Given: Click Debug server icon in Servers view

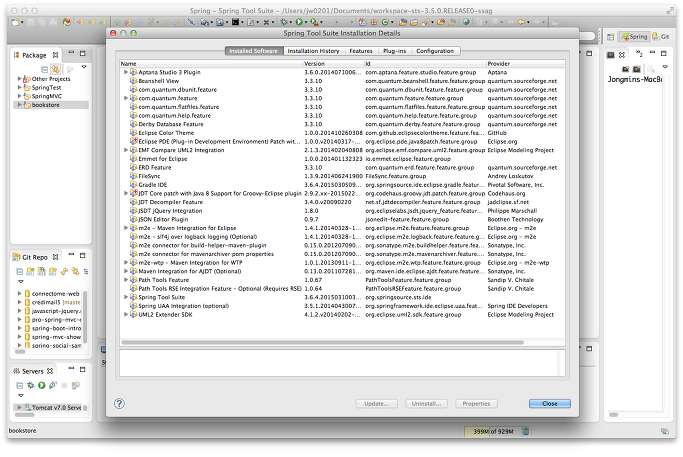Looking at the screenshot, I should tap(30, 385).
